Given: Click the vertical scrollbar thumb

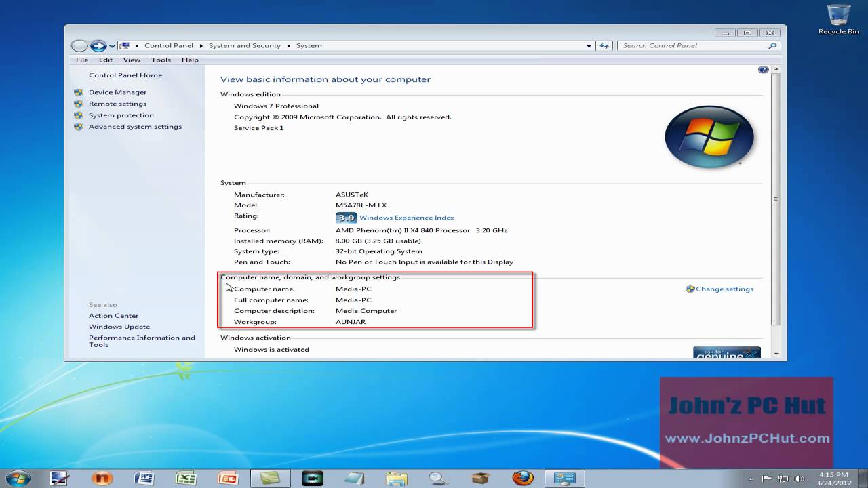Looking at the screenshot, I should 776,199.
